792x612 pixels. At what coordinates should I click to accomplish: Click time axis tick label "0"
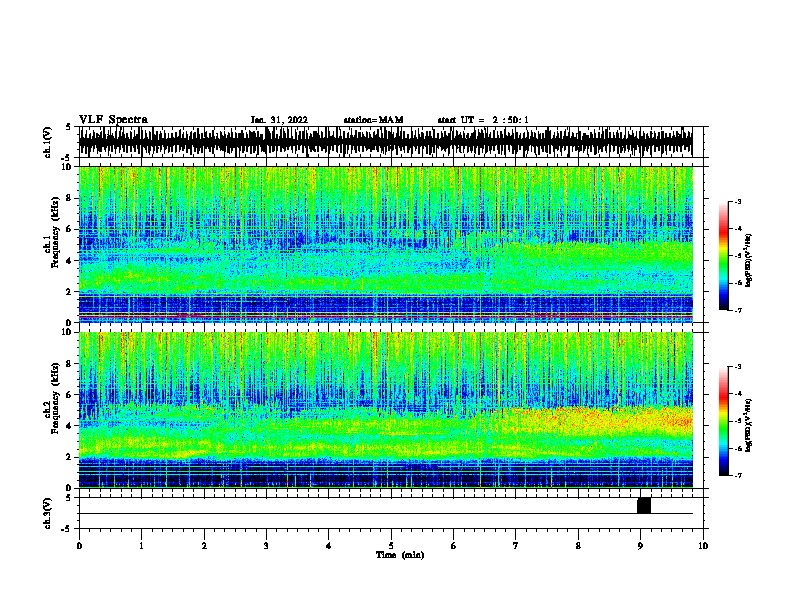tap(79, 546)
